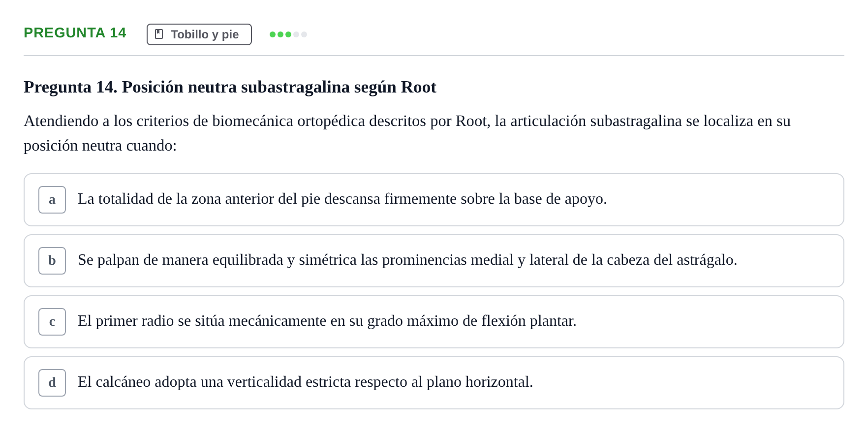Click the question title about Root
This screenshot has width=868, height=434.
coord(230,87)
